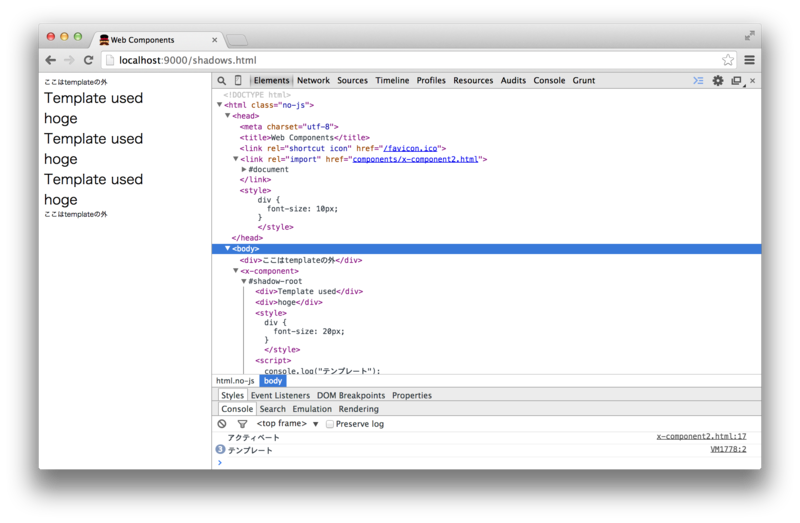Show the console drawer icon
The image size is (800, 523).
pyautogui.click(x=698, y=81)
